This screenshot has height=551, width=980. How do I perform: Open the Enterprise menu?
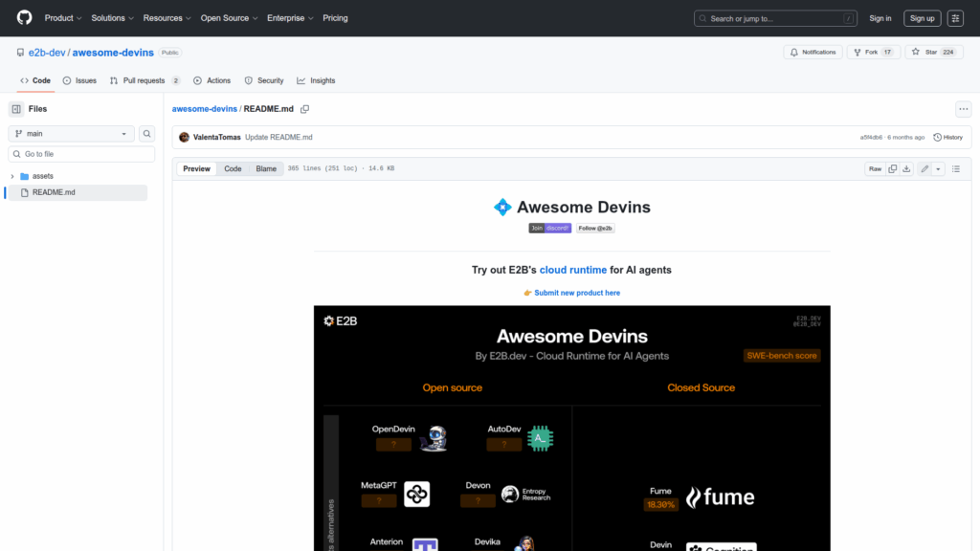[290, 18]
